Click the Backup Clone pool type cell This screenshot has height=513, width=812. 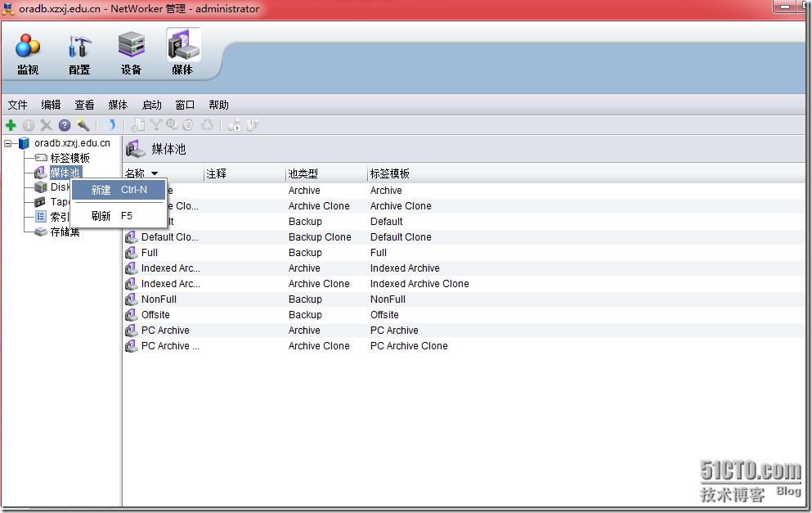pos(320,237)
